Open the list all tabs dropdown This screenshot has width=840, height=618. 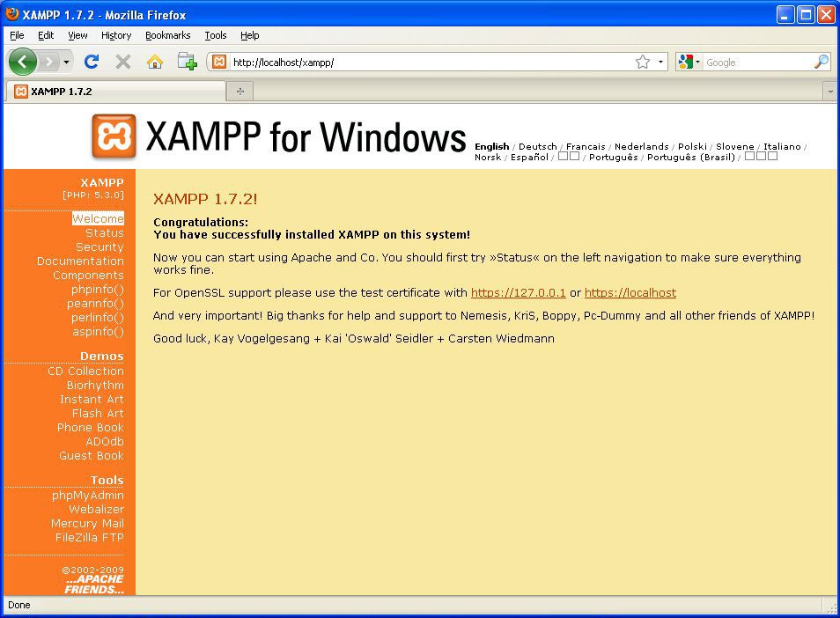pyautogui.click(x=830, y=92)
